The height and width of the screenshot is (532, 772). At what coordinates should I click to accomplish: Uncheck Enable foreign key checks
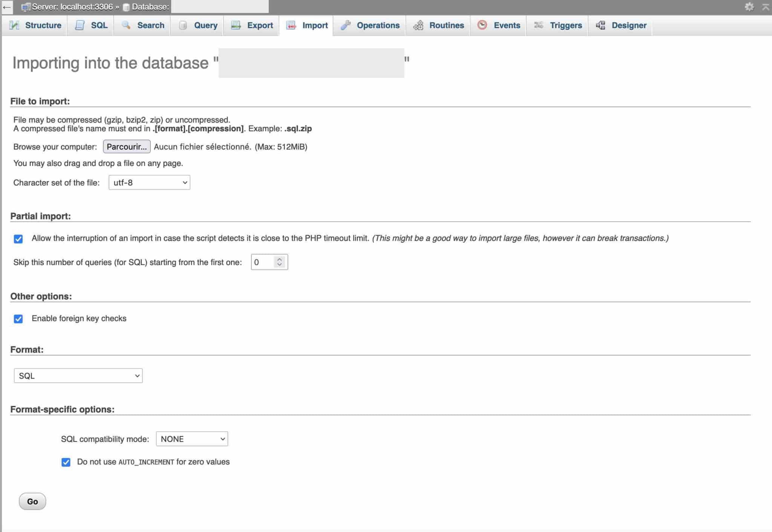(x=18, y=319)
